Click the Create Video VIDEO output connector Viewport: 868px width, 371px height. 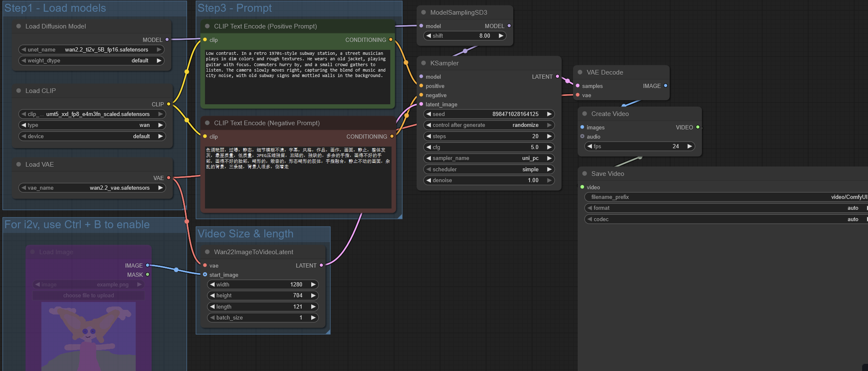[698, 127]
